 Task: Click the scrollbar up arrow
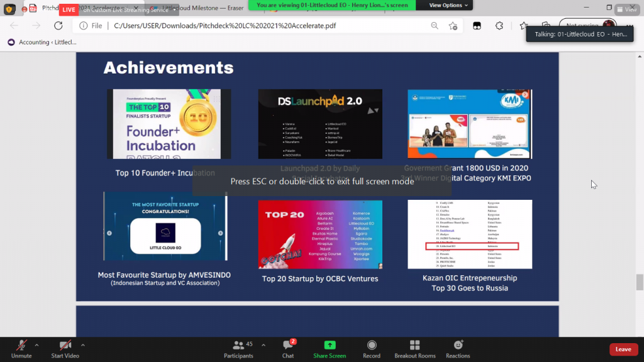[640, 56]
